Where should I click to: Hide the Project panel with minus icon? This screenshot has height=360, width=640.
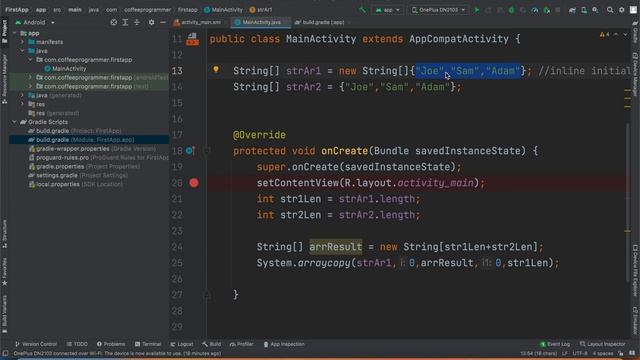[x=163, y=22]
